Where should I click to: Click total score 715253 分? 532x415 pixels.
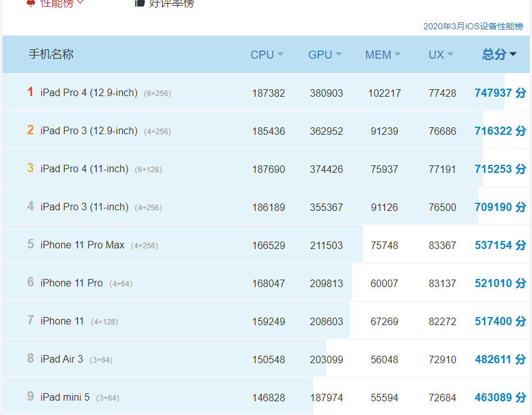click(500, 168)
